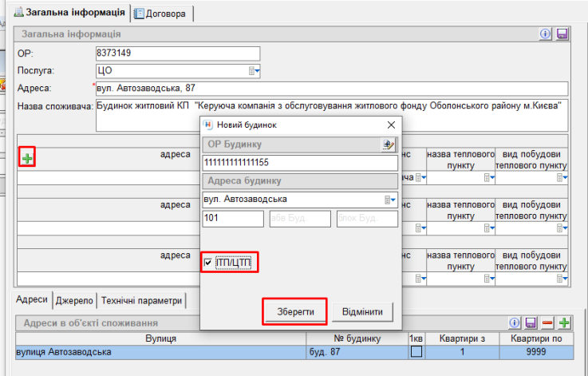
Task: Expand the street dropdown вул. Автозаводська
Action: [389, 199]
